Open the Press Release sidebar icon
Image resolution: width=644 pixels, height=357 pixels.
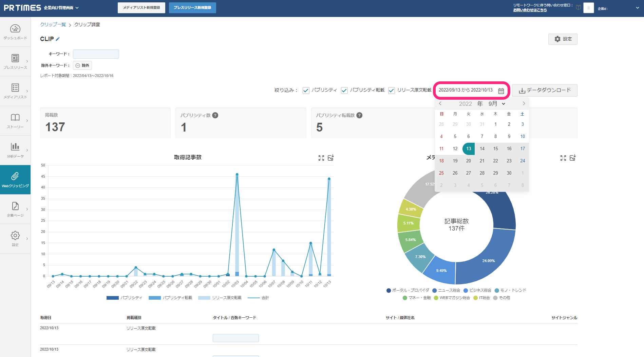click(15, 58)
